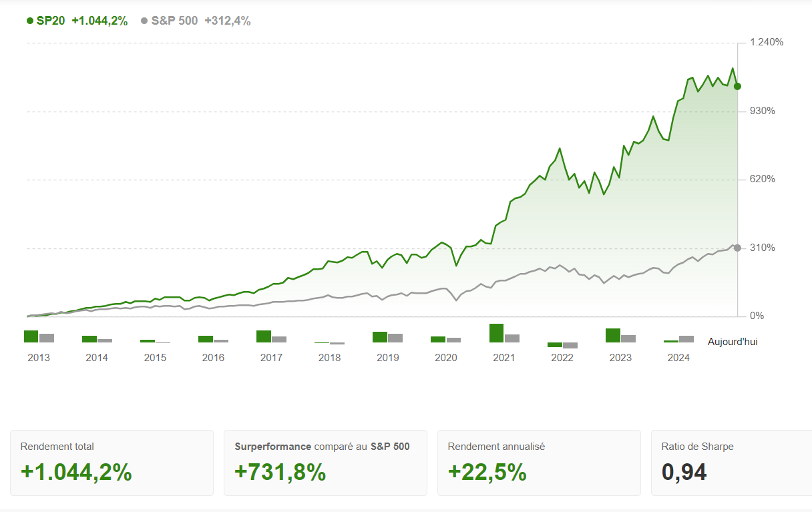Select the negative green 2022 yearly bar

554,344
